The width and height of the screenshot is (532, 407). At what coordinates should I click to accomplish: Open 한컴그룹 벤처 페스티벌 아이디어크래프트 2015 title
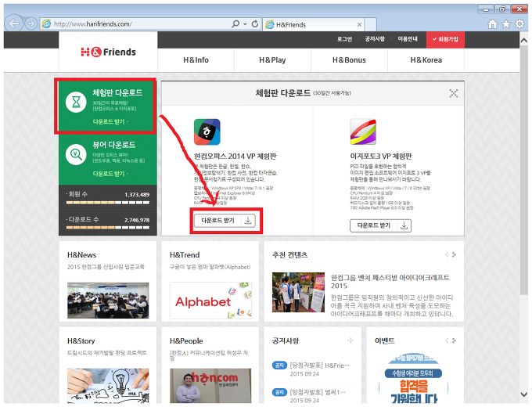pos(390,282)
